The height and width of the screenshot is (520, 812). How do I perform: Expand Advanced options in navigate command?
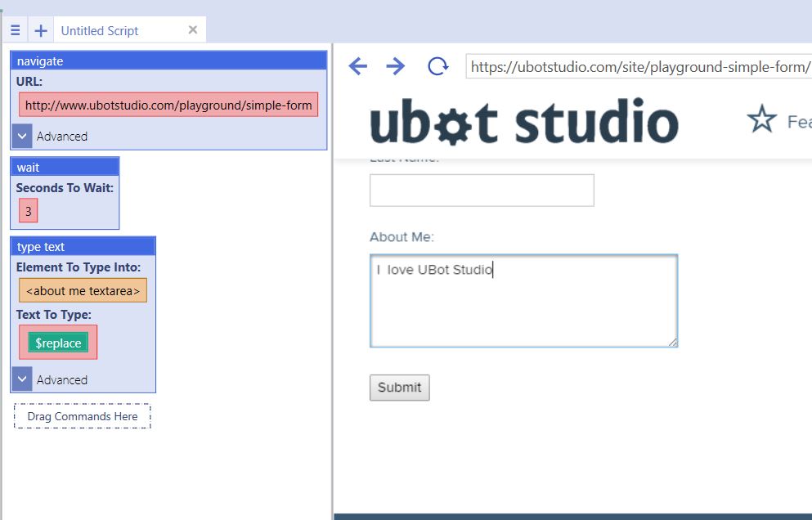22,137
